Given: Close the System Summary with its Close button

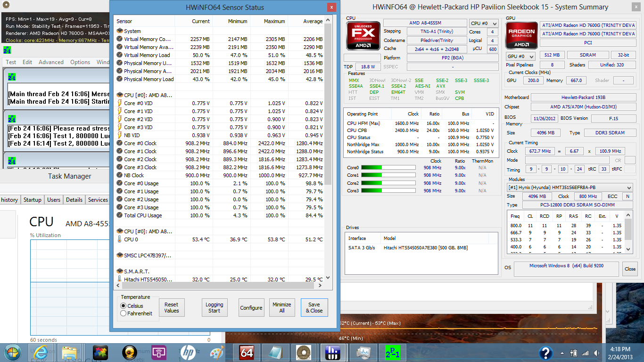Looking at the screenshot, I should tap(630, 269).
